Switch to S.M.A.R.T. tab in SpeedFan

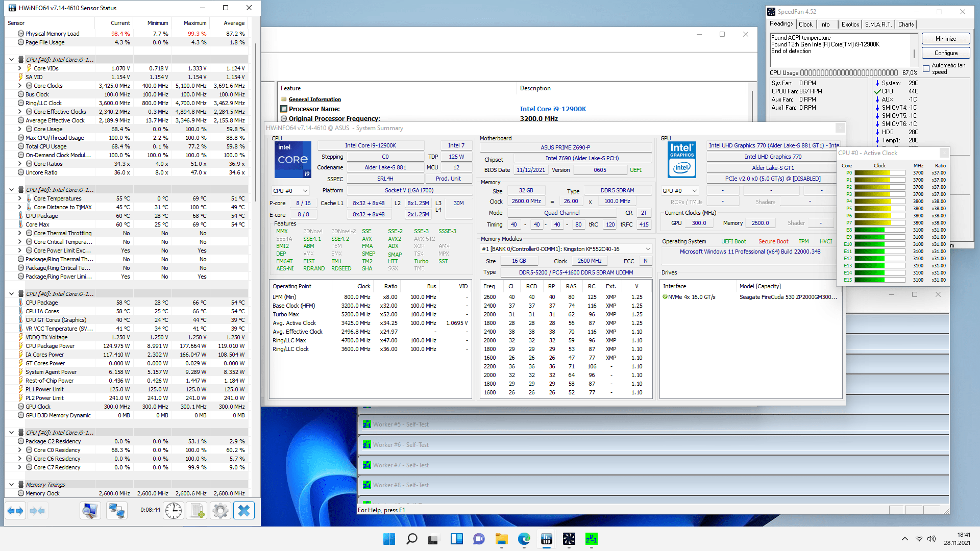pyautogui.click(x=878, y=24)
